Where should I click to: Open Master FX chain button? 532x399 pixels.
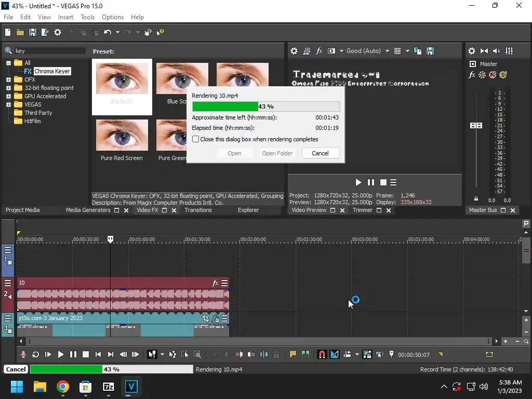click(x=472, y=75)
